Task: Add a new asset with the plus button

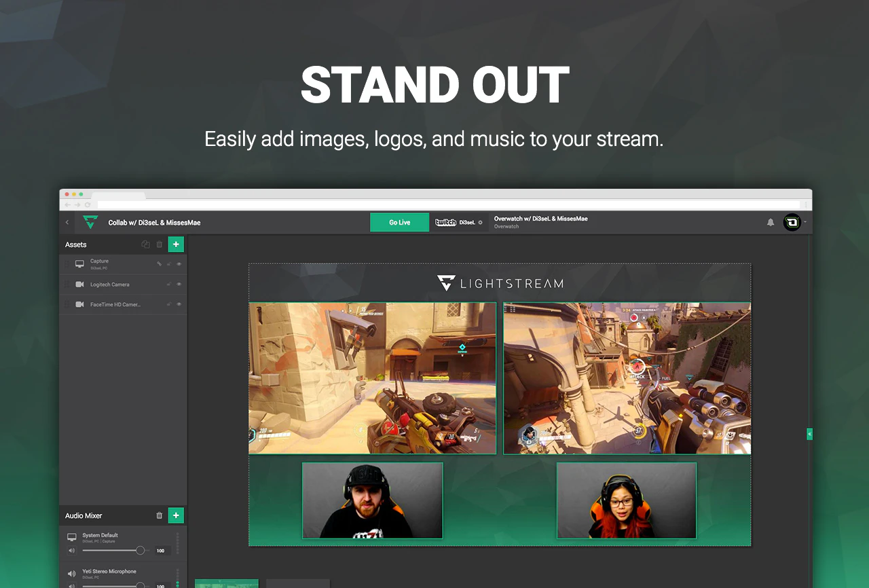Action: coord(176,244)
